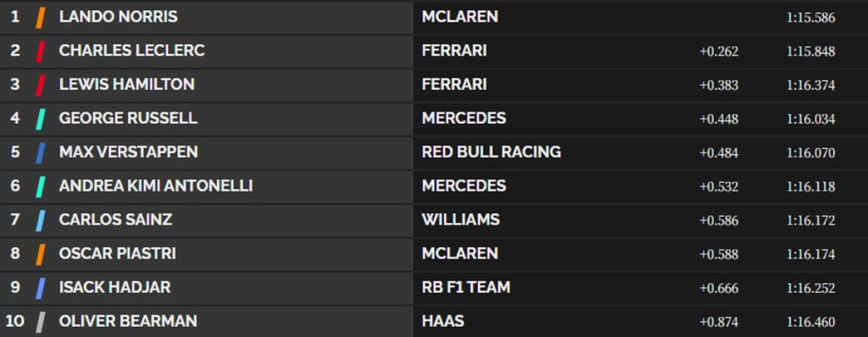
Task: Click the RB F1 Team name
Action: point(466,287)
